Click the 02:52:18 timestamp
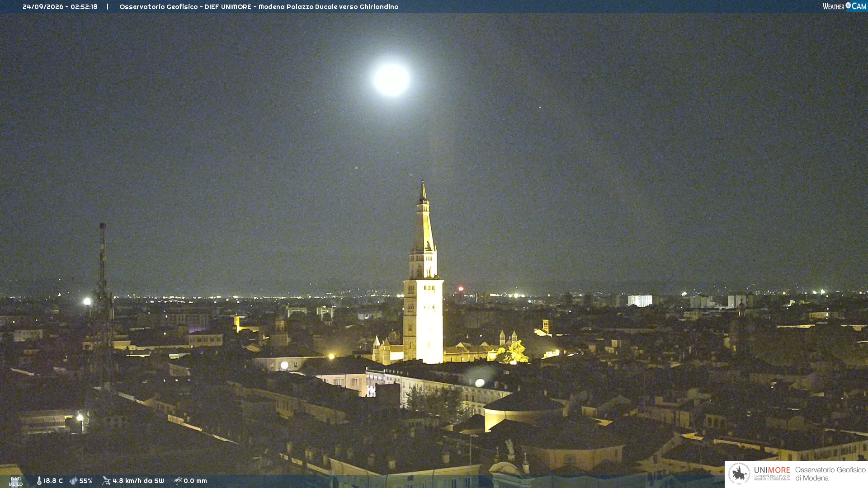The image size is (868, 488). point(84,7)
